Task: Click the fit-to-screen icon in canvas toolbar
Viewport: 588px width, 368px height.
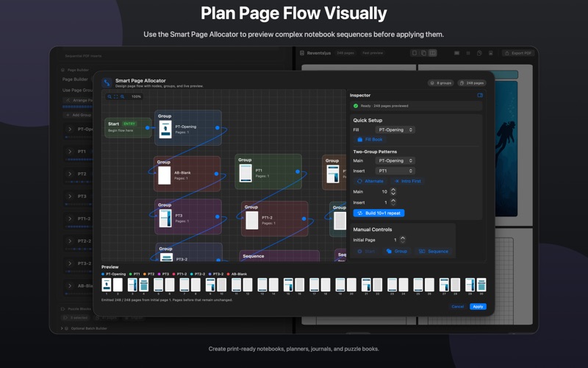Action: (x=116, y=96)
